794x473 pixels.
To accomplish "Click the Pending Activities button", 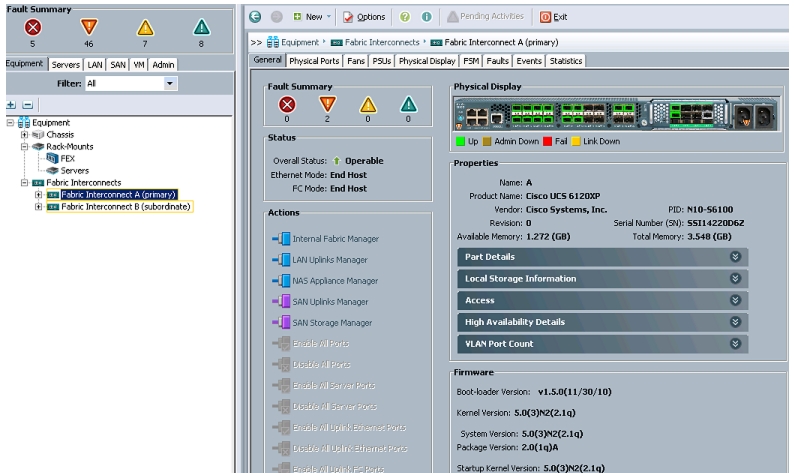I will [x=486, y=16].
